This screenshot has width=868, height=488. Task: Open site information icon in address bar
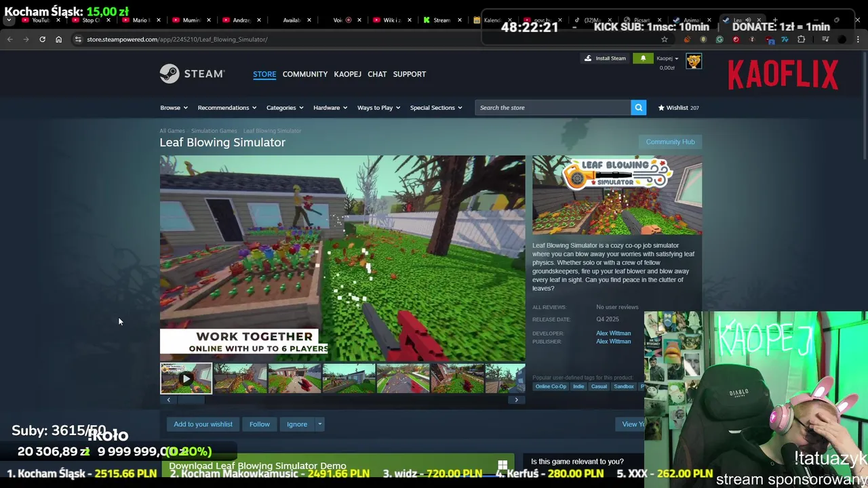(78, 39)
